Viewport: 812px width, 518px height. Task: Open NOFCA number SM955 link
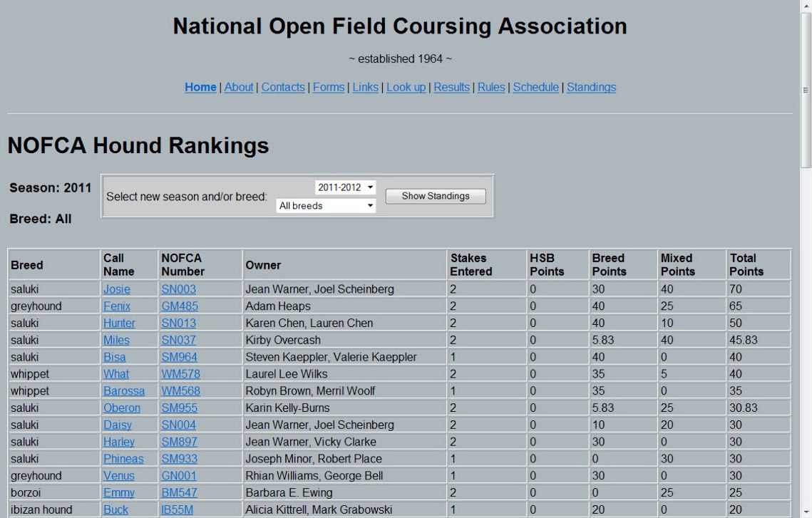[179, 408]
